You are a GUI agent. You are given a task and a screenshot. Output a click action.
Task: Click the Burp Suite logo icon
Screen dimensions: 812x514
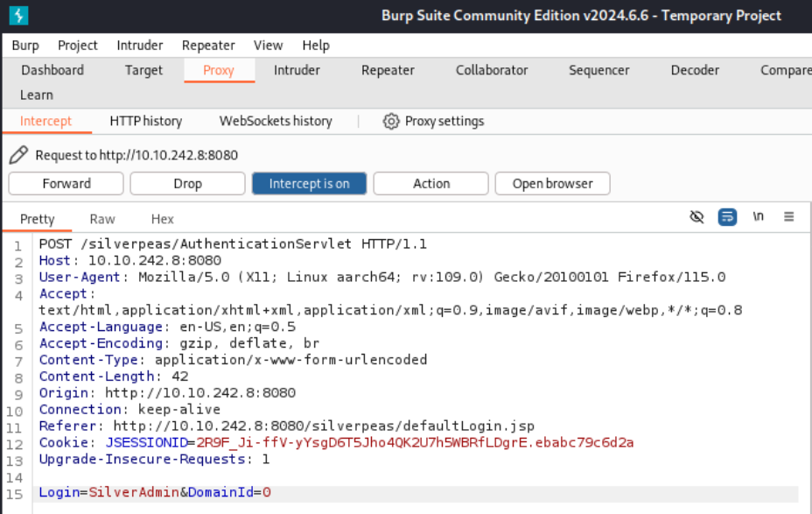pos(18,15)
